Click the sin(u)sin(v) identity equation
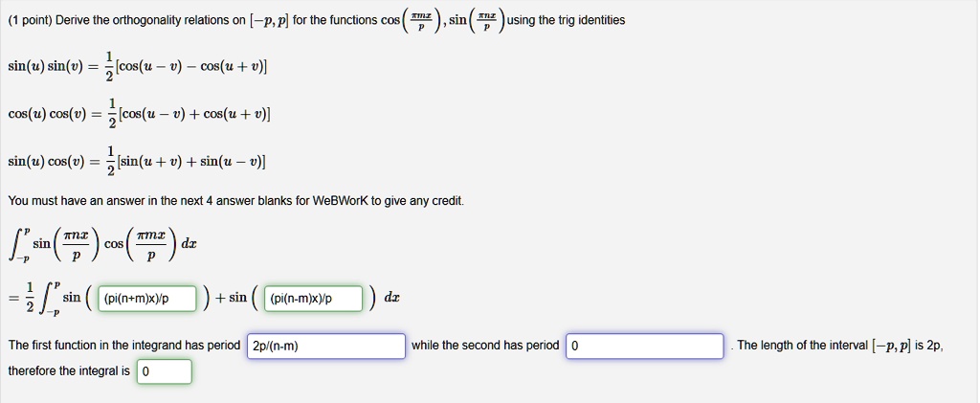 pyautogui.click(x=138, y=67)
